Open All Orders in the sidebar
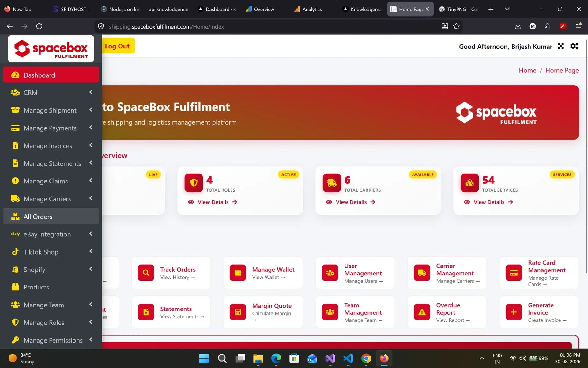The width and height of the screenshot is (588, 368). click(x=51, y=217)
